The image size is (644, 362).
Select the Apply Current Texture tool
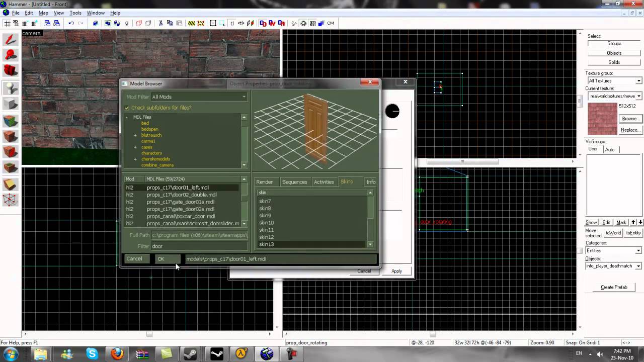[11, 137]
